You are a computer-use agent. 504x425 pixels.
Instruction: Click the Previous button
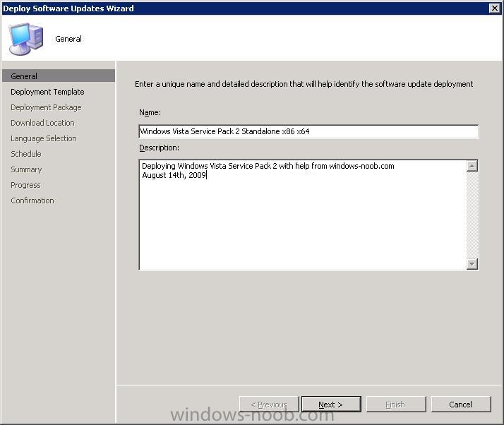click(x=269, y=404)
